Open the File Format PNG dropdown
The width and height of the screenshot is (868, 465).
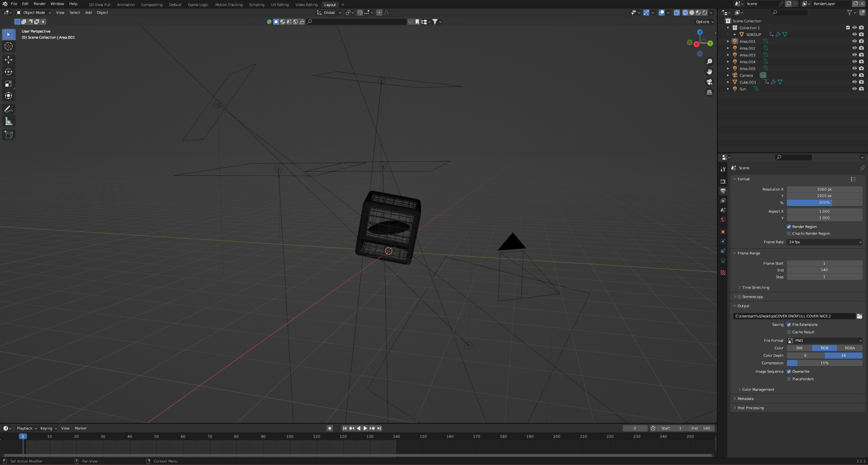click(x=825, y=341)
